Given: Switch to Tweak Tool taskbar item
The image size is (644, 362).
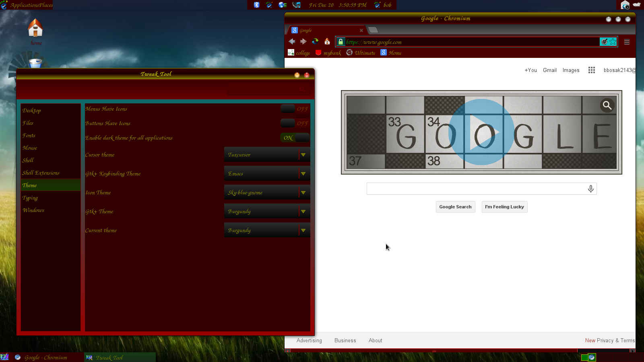Looking at the screenshot, I should coord(120,357).
